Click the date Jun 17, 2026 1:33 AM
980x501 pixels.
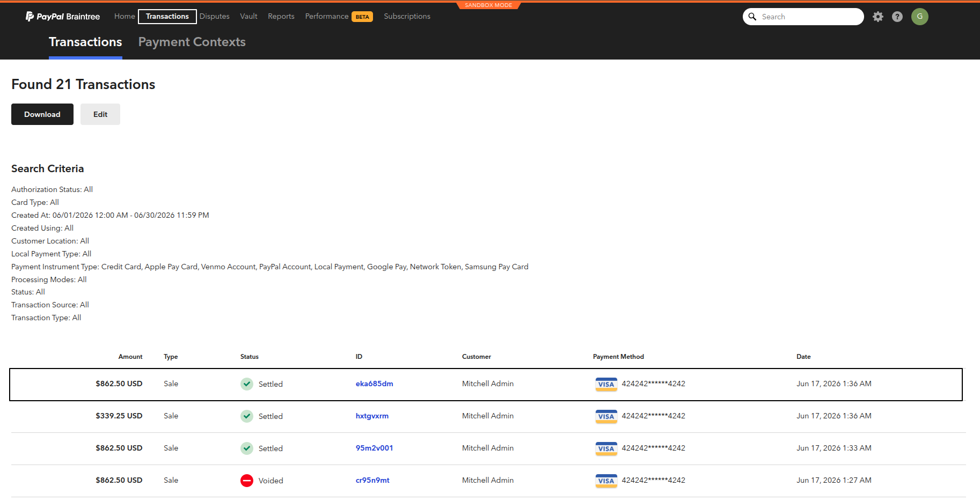(834, 448)
